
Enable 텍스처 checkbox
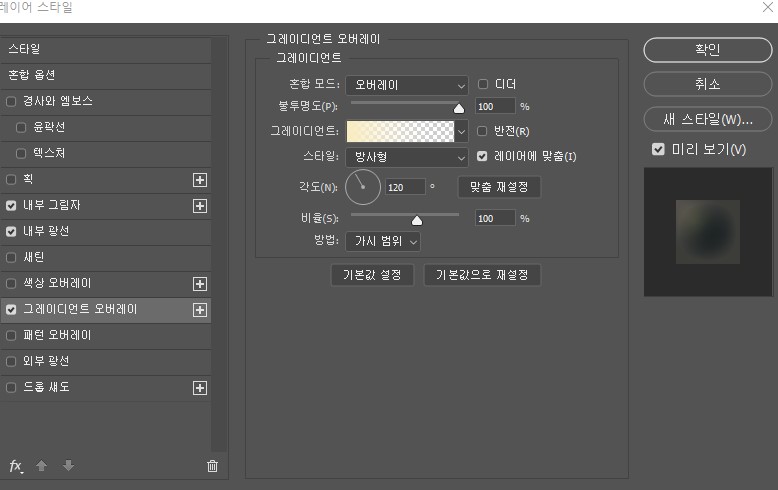21,153
